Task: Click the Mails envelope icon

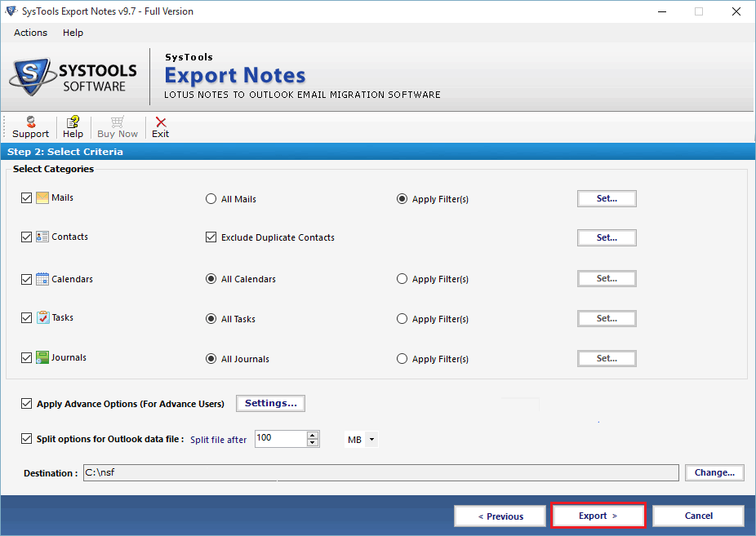Action: click(x=42, y=197)
